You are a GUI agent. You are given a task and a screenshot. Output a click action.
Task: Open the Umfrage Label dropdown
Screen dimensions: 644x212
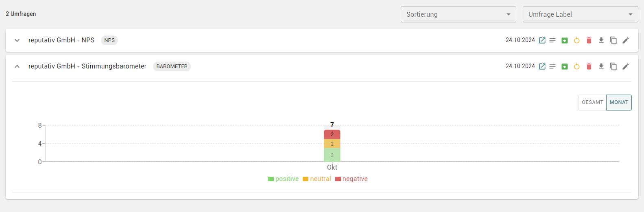(580, 14)
